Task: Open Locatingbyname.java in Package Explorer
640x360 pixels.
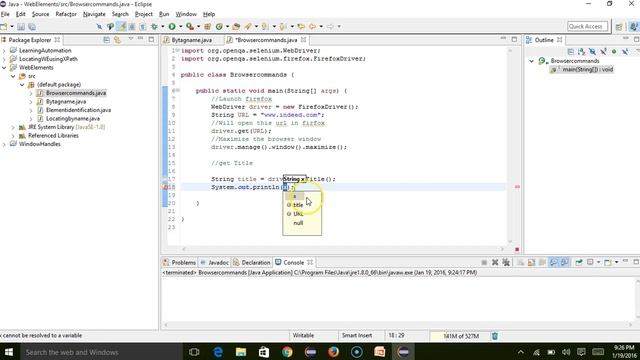Action: tap(73, 119)
